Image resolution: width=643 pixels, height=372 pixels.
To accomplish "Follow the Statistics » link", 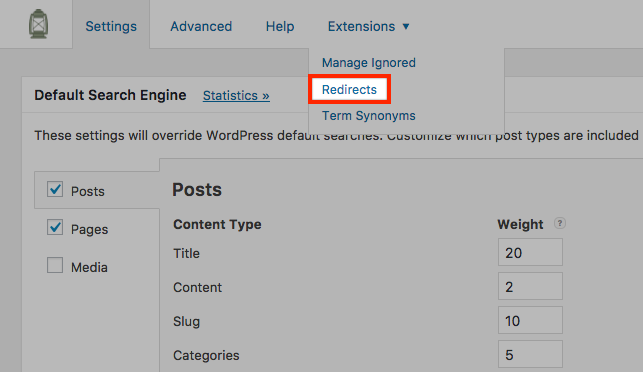I will [x=236, y=96].
